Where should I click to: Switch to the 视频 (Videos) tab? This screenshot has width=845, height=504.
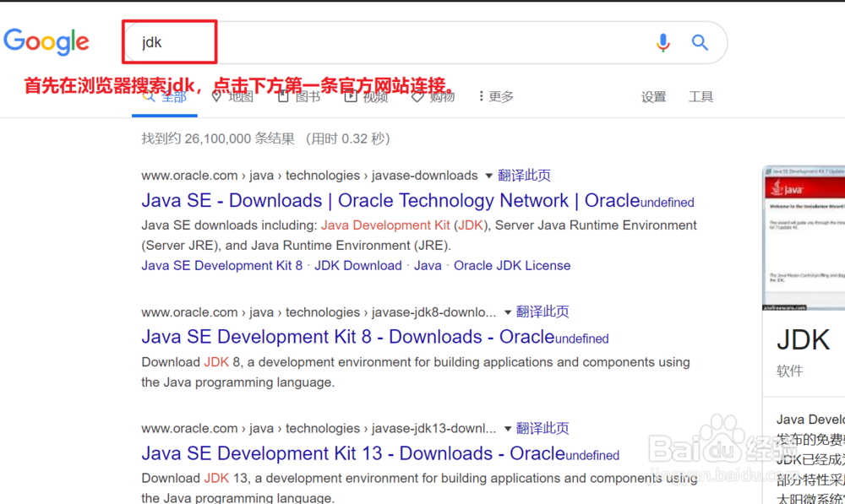pos(367,97)
